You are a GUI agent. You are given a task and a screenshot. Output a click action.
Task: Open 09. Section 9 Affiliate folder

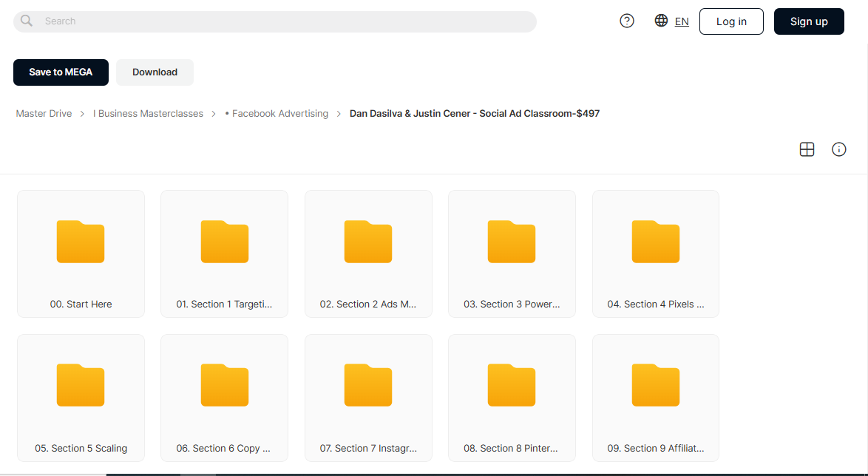(655, 398)
